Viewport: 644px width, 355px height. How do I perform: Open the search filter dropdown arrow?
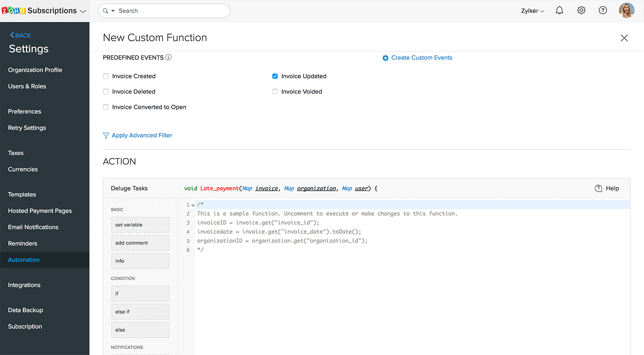(x=113, y=11)
